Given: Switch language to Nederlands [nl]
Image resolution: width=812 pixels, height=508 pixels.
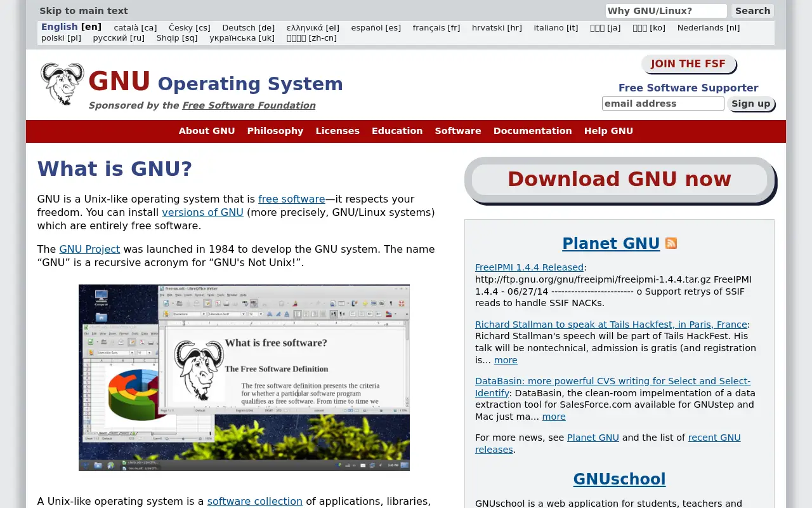Looking at the screenshot, I should [709, 28].
